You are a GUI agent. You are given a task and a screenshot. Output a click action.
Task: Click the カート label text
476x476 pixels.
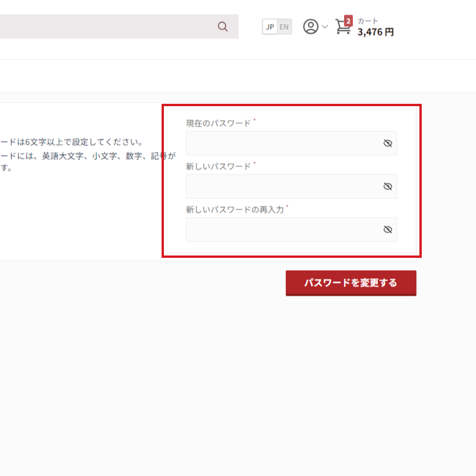click(367, 21)
